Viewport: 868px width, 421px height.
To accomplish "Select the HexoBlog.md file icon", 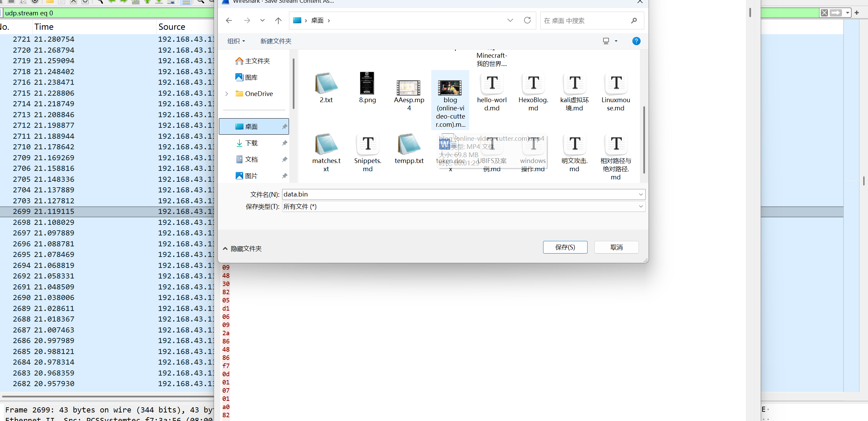I will pyautogui.click(x=533, y=83).
